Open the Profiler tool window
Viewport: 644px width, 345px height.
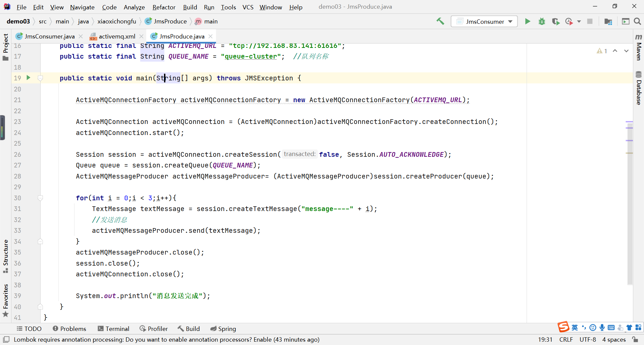point(154,329)
